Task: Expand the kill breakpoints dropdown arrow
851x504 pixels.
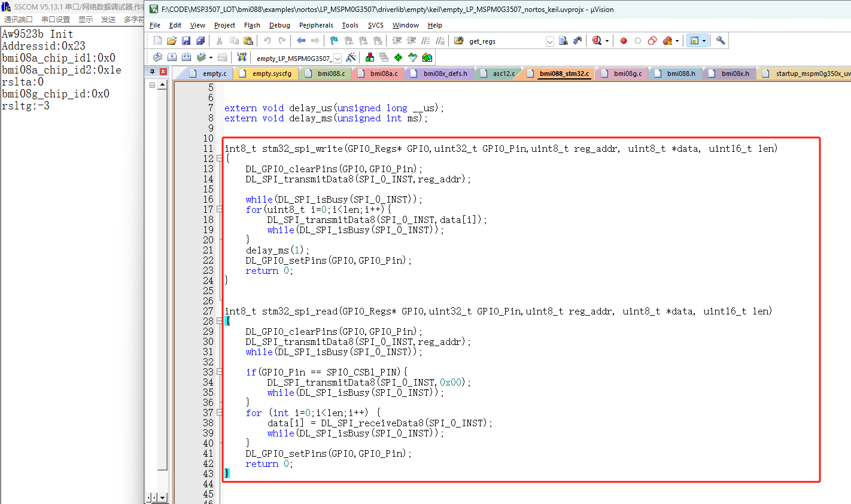Action: [677, 41]
